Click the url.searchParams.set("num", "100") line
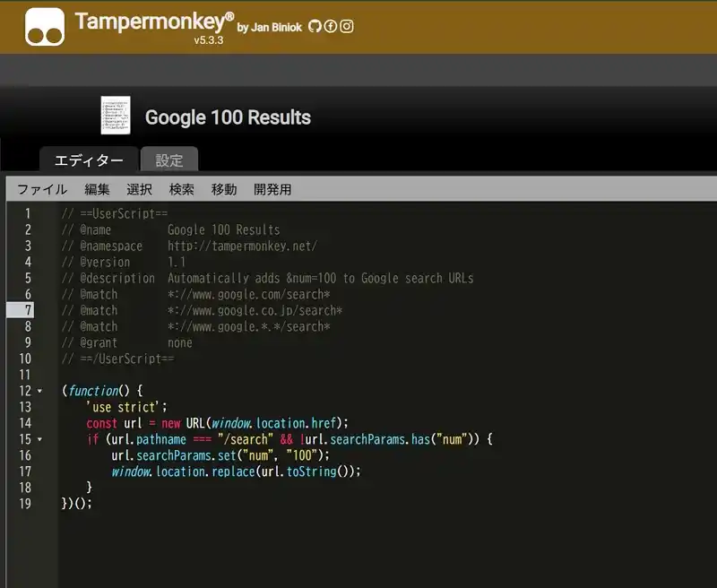The width and height of the screenshot is (717, 588). 220,455
